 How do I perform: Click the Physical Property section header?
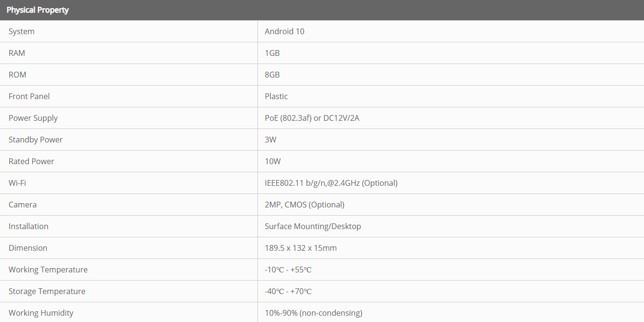click(x=38, y=10)
